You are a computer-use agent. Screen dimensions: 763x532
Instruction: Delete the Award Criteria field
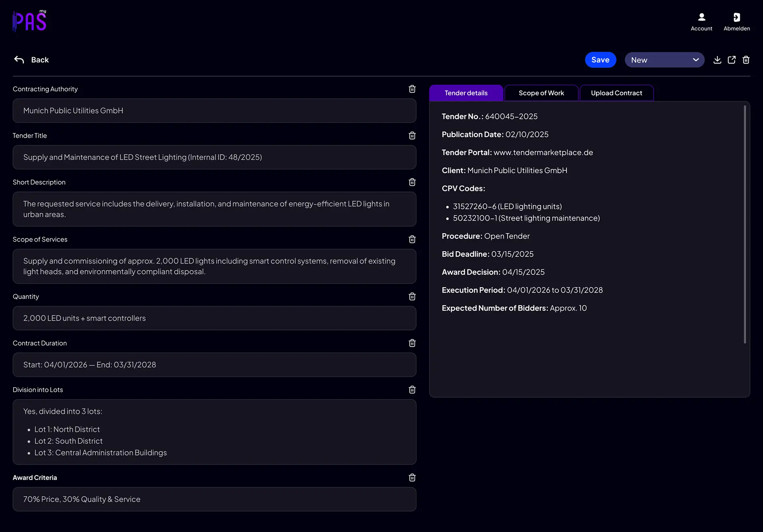tap(412, 478)
